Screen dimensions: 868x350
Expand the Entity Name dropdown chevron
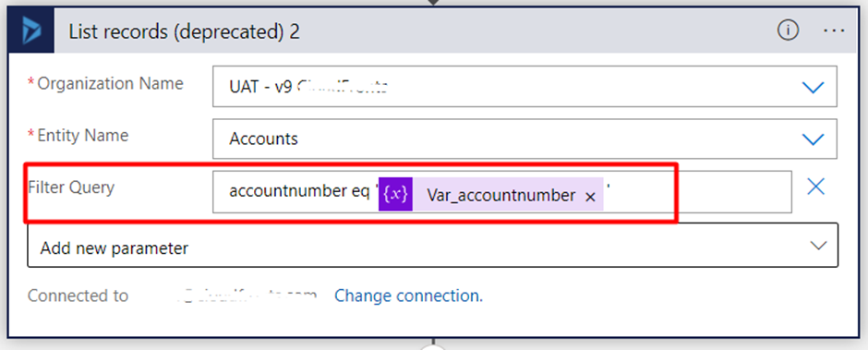814,139
